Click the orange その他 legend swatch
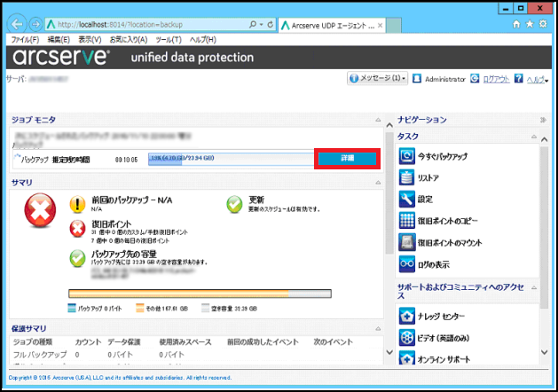The image size is (558, 392). [140, 308]
